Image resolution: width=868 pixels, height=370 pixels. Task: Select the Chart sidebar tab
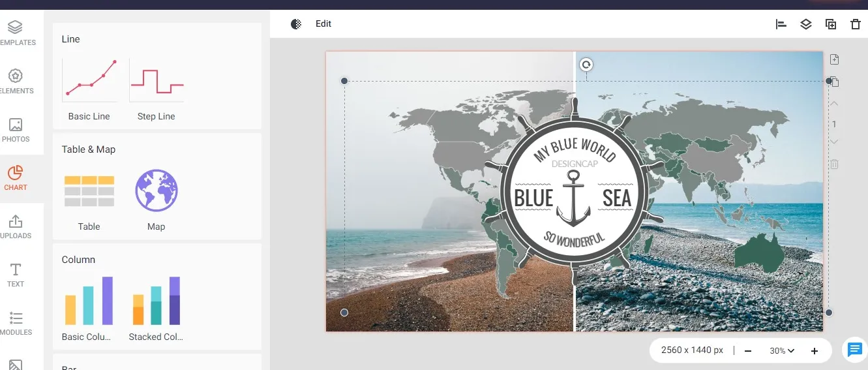[16, 177]
